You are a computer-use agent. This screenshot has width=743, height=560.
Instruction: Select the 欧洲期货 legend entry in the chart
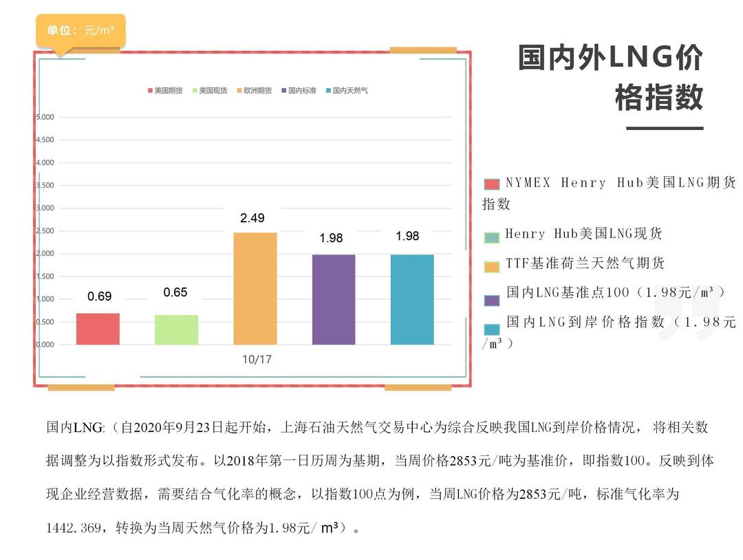pos(255,91)
